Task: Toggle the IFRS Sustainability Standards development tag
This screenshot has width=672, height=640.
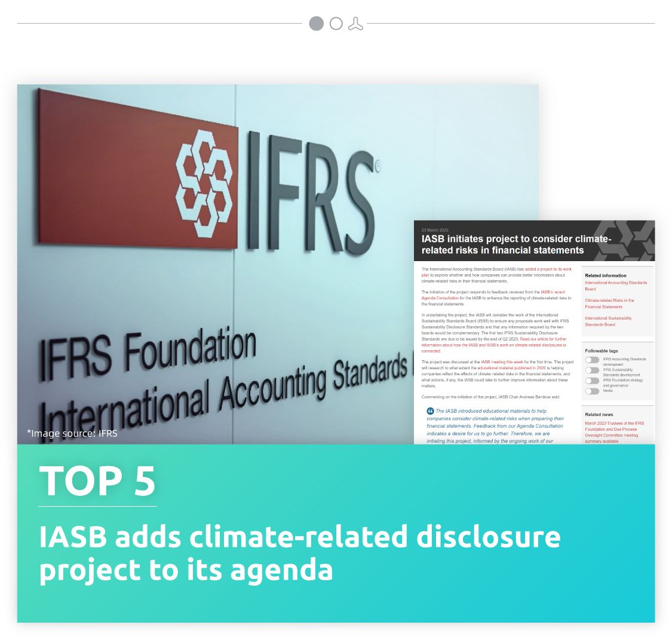Action: 593,370
